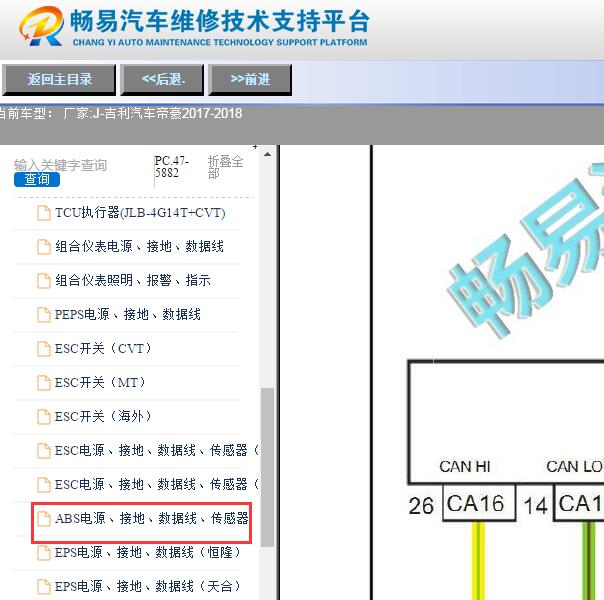Click document icon beside EPS电源（天合）

coord(44,587)
